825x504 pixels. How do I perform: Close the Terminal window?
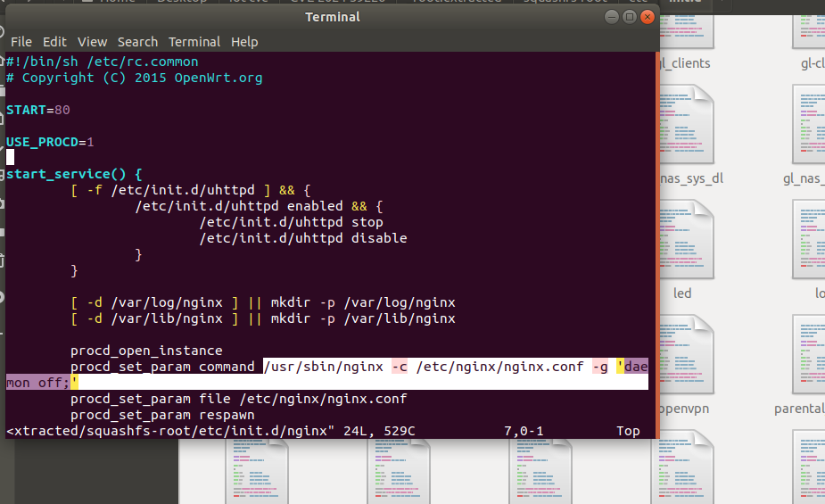(x=647, y=17)
